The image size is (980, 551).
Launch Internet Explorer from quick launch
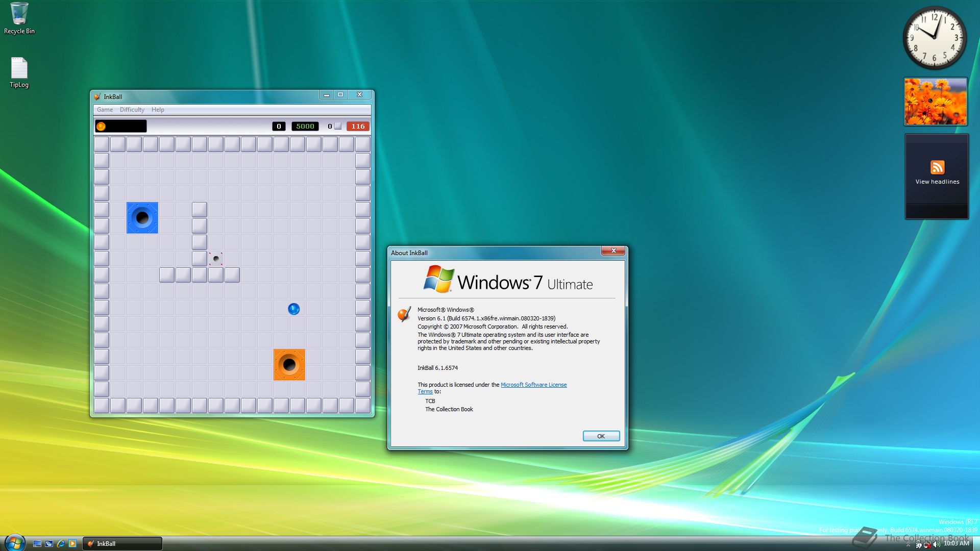61,544
